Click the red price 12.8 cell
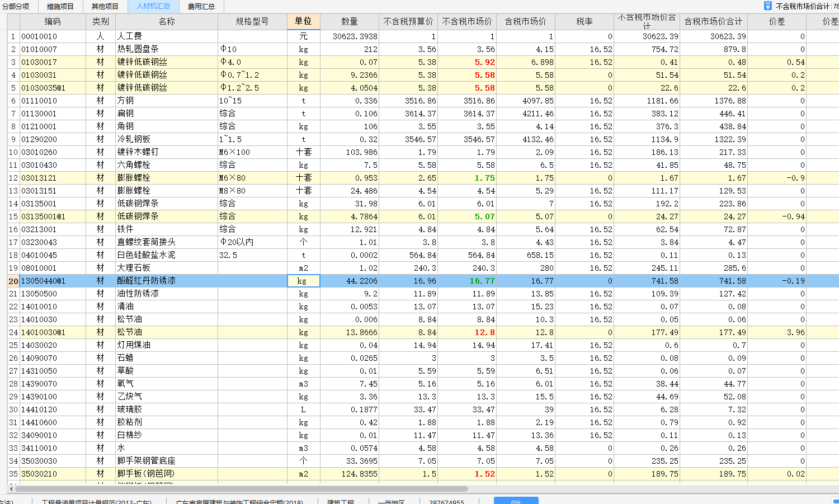The width and height of the screenshot is (839, 504). point(467,332)
